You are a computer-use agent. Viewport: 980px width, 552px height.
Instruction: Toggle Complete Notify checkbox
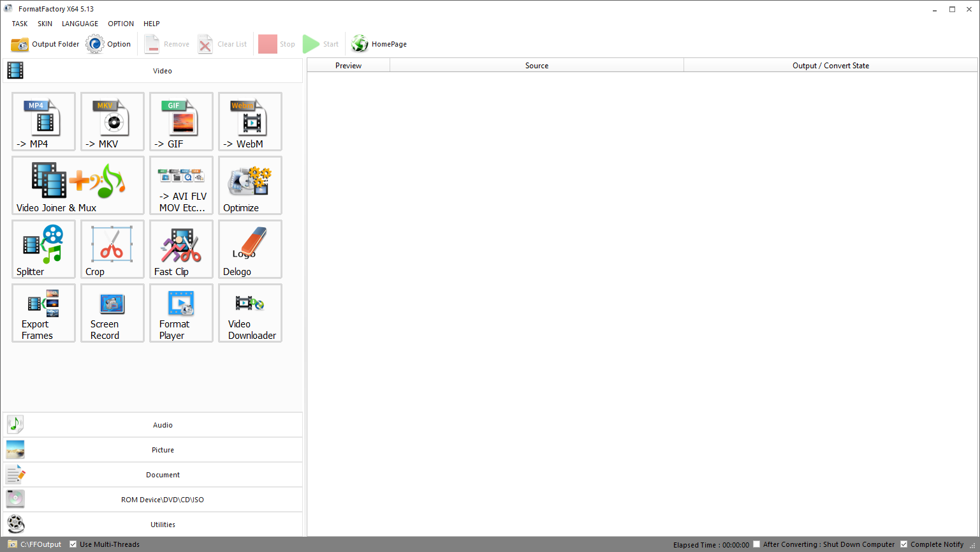(x=903, y=544)
